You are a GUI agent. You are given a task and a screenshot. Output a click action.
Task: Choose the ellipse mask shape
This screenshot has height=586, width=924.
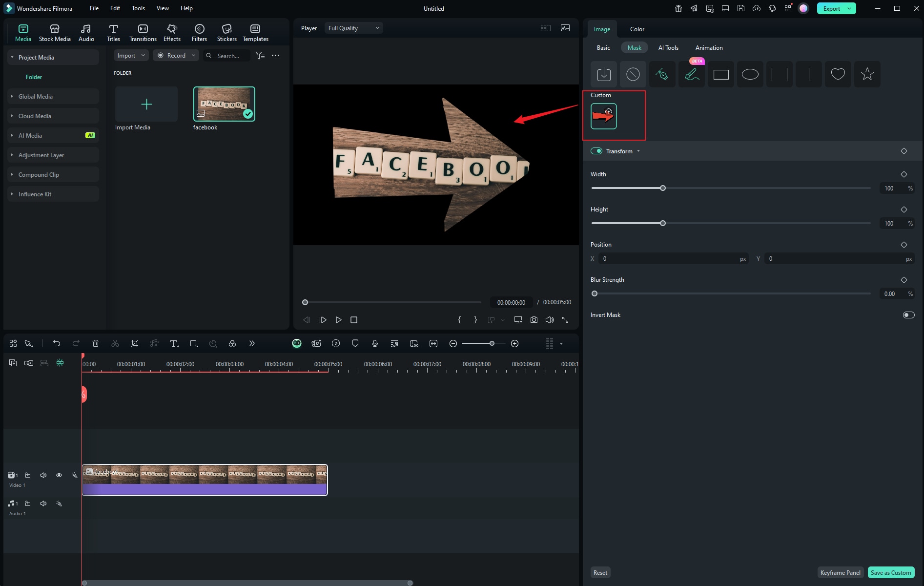click(x=750, y=74)
